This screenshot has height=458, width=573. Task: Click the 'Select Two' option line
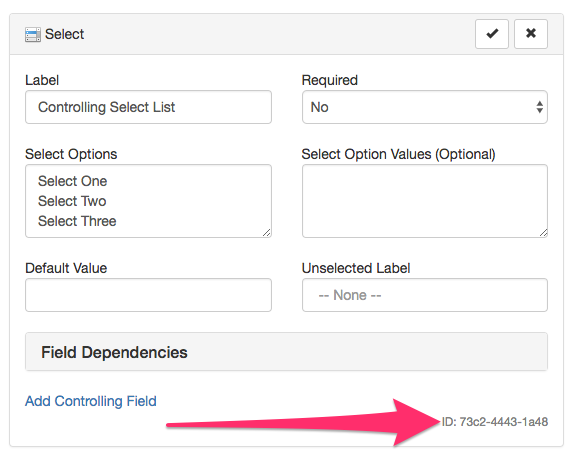pos(72,201)
